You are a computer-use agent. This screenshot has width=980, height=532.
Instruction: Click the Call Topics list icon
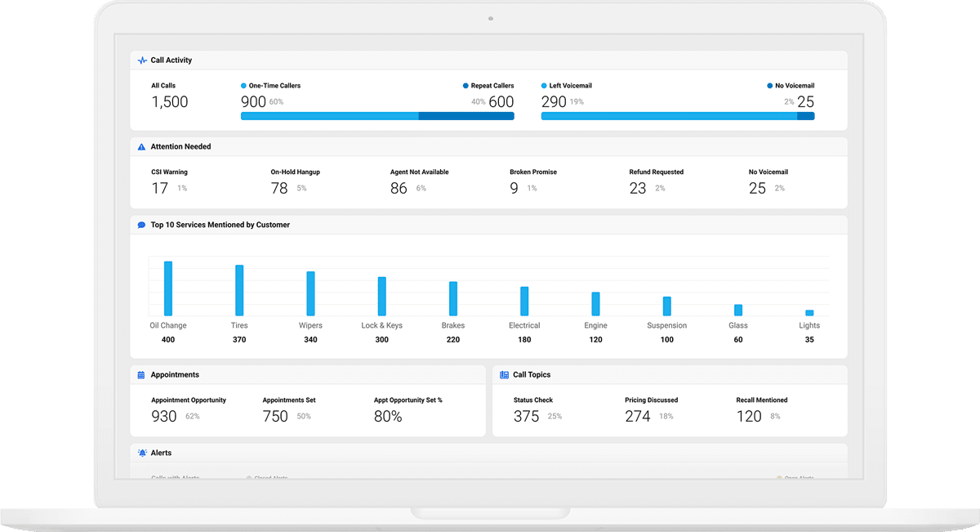point(504,375)
